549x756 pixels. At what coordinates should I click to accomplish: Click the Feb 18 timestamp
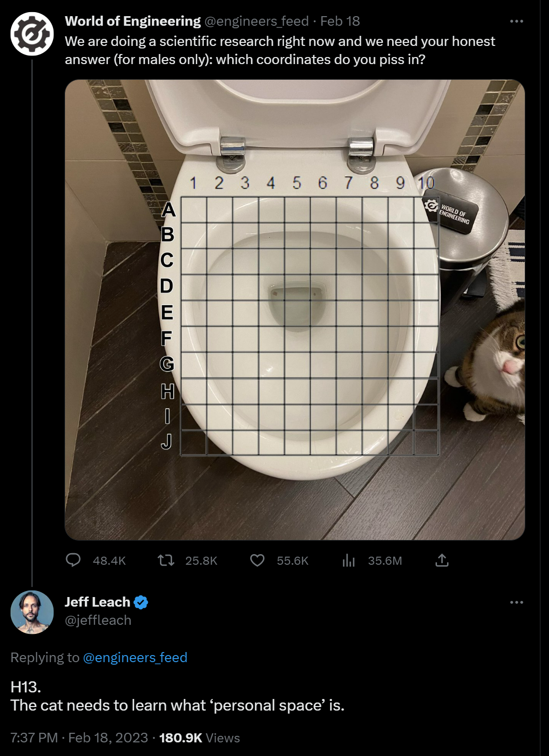[344, 21]
